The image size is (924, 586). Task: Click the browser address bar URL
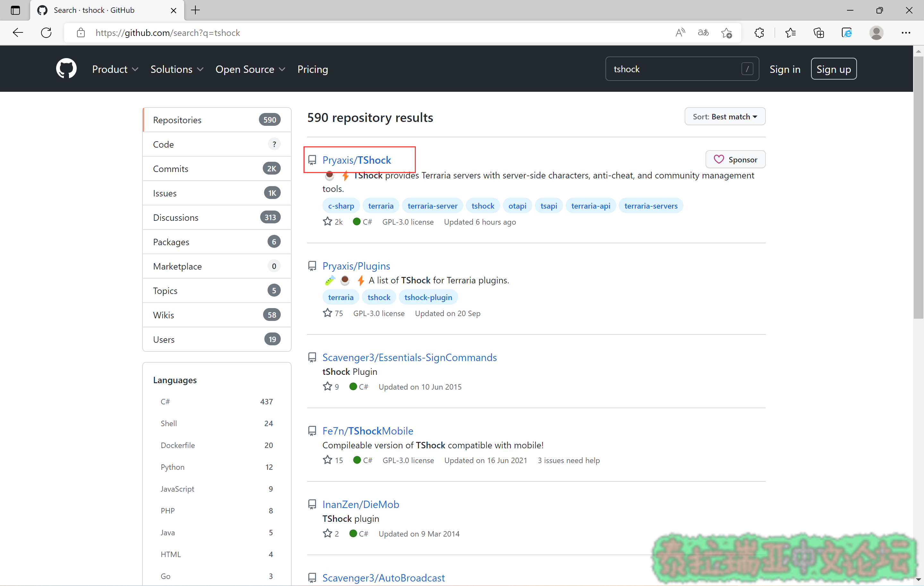click(168, 33)
